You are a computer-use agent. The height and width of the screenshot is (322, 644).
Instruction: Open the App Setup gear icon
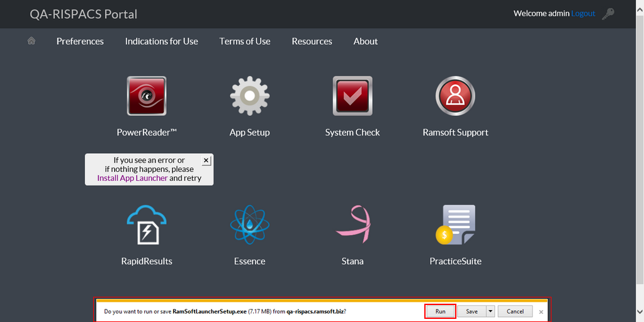pos(249,96)
